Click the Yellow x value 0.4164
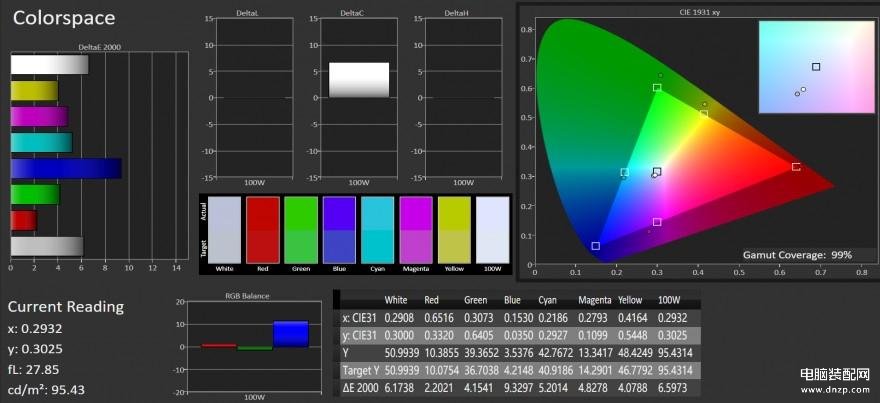The width and height of the screenshot is (880, 403). [633, 318]
